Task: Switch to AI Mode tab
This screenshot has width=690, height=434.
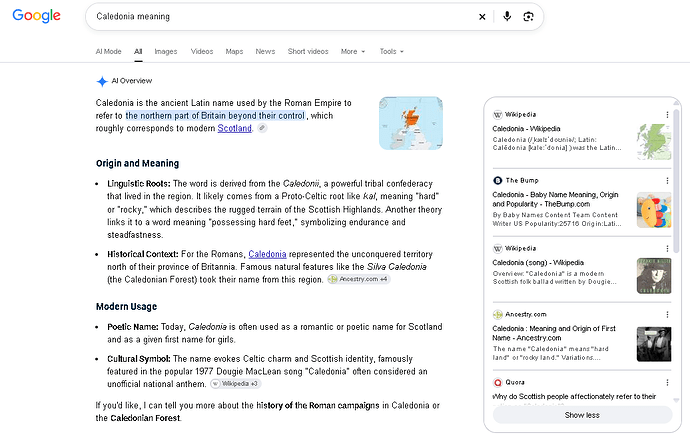Action: coord(108,51)
